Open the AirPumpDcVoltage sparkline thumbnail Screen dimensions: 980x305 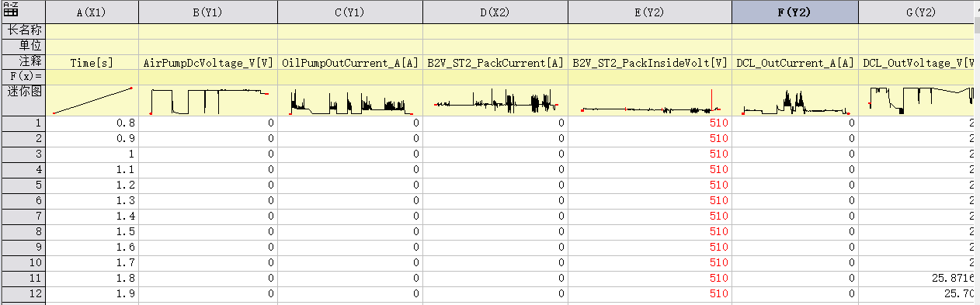coord(208,100)
